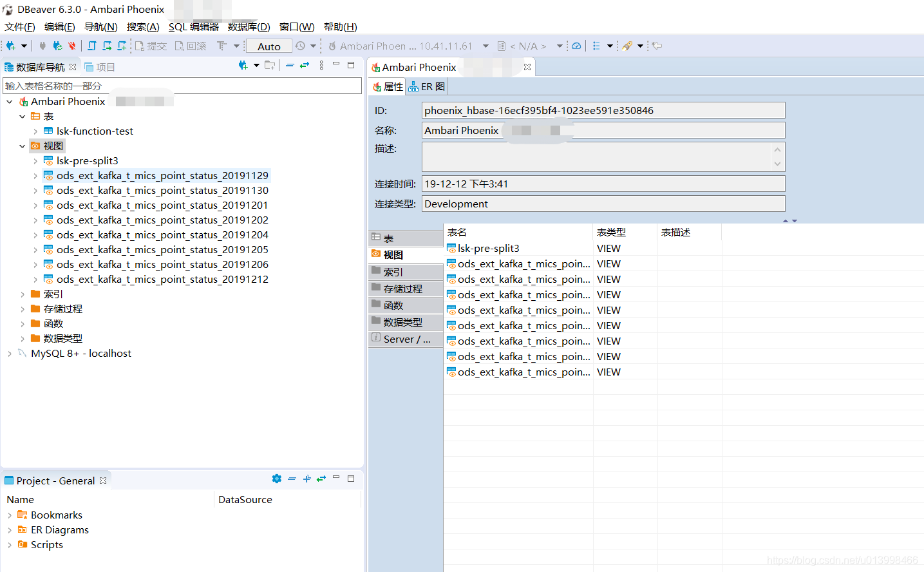Click the table name filter input field
The width and height of the screenshot is (924, 572).
182,86
